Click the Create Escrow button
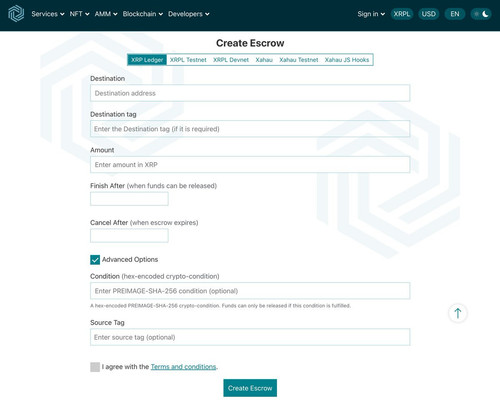The width and height of the screenshot is (500, 405). pyautogui.click(x=250, y=388)
